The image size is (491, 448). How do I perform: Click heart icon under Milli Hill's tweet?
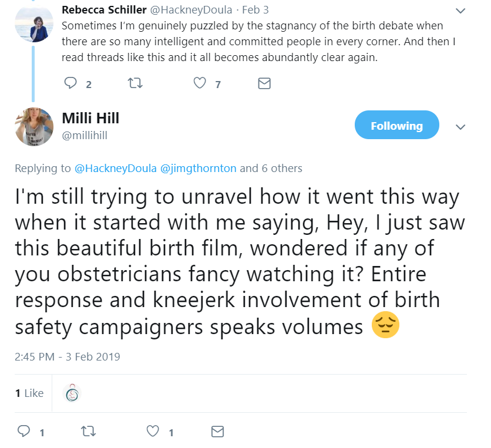[153, 432]
